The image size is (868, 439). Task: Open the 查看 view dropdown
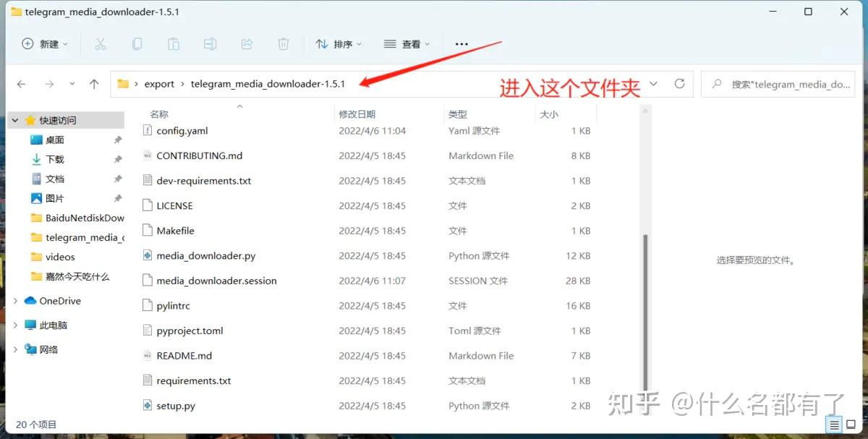pos(407,43)
